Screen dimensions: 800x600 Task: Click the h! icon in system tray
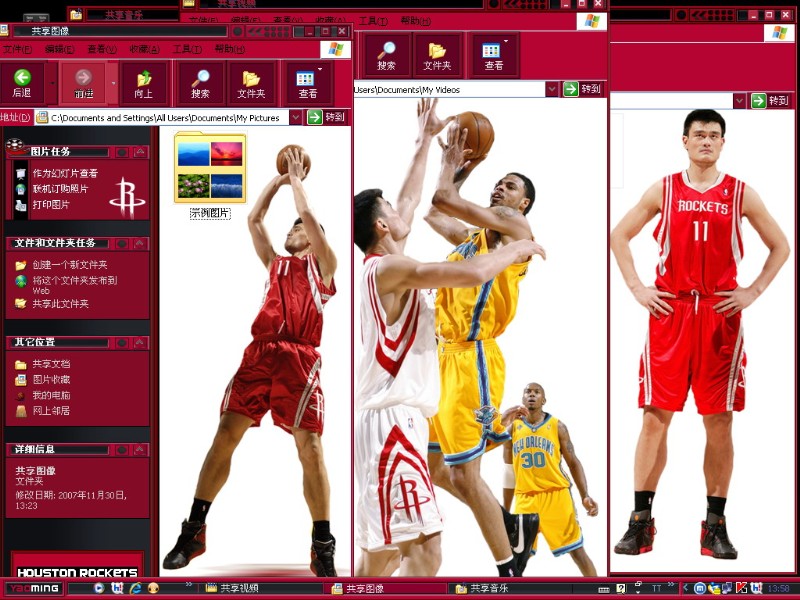(756, 588)
